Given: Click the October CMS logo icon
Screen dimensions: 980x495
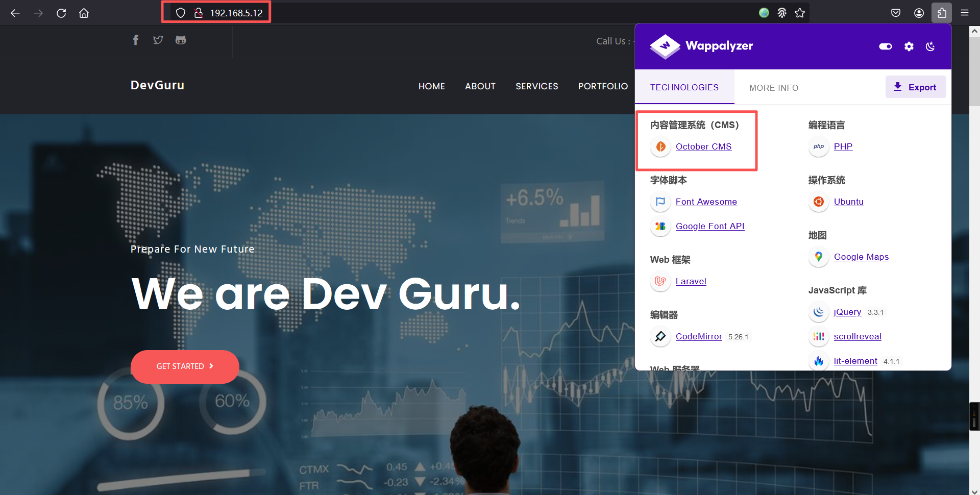Looking at the screenshot, I should pos(660,146).
